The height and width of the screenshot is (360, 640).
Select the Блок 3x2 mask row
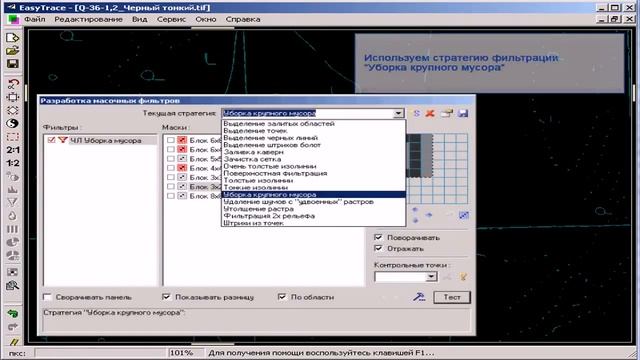click(205, 187)
